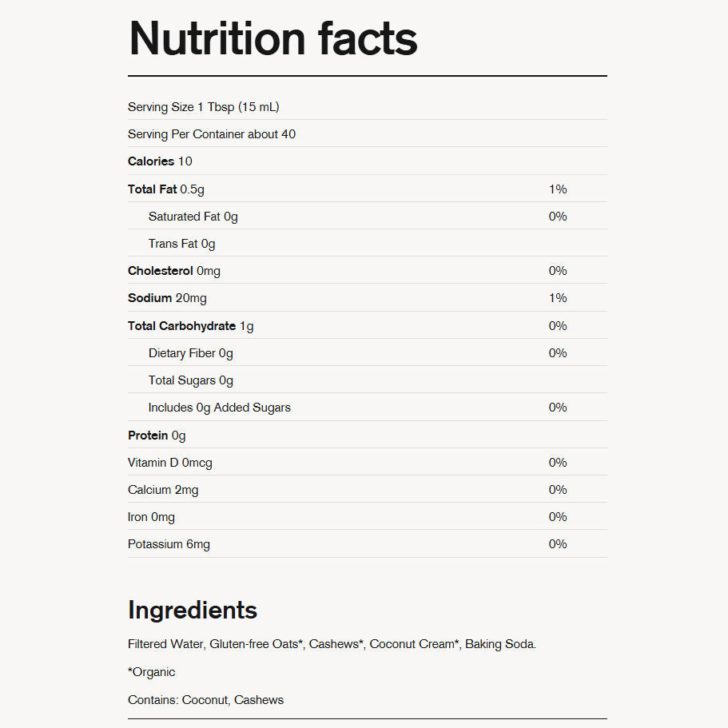Viewport: 728px width, 728px height.
Task: Select the Calories 10 row
Action: click(368, 161)
